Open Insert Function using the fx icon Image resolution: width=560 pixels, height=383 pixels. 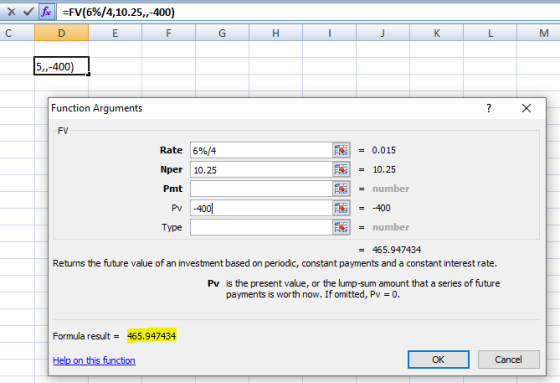pos(46,12)
